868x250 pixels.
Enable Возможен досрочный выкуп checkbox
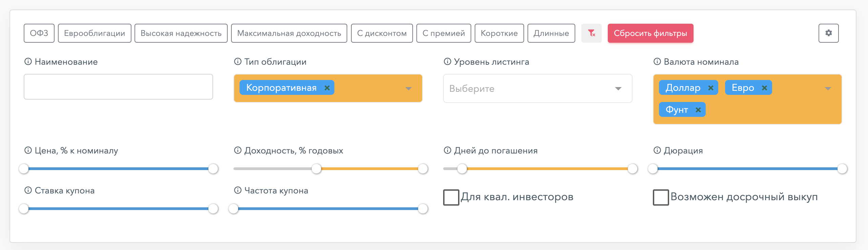coord(661,197)
